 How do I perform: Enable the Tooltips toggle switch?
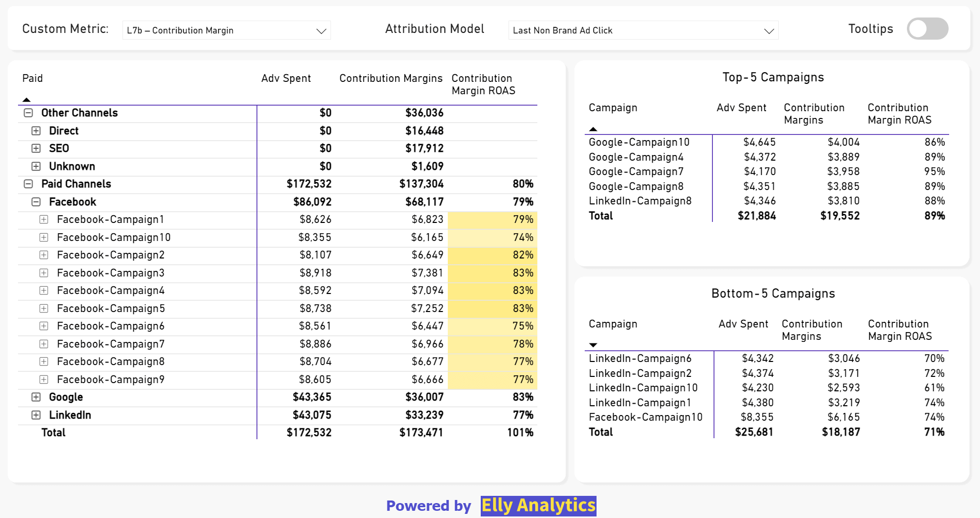927,29
